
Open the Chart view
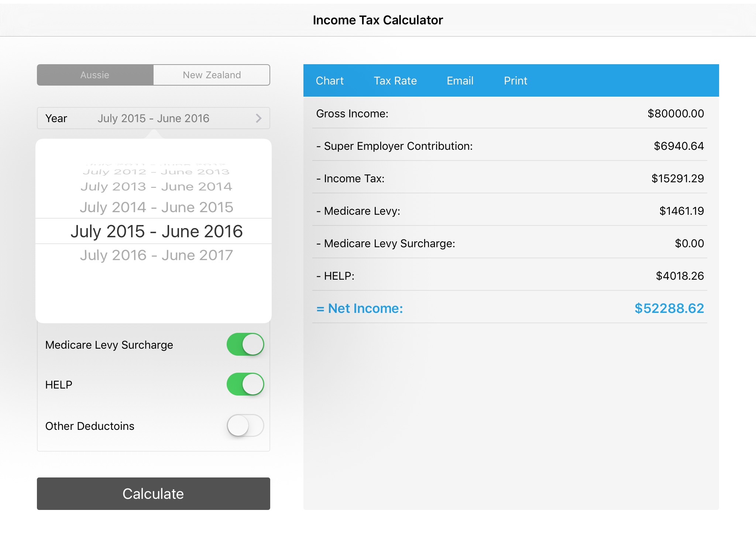(x=330, y=81)
